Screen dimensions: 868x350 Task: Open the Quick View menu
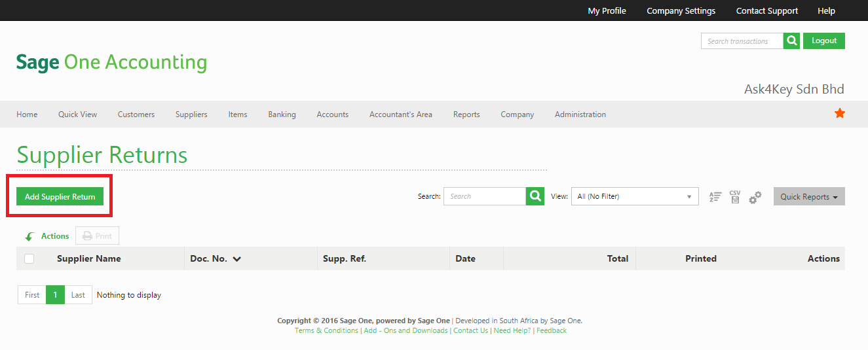click(x=77, y=114)
